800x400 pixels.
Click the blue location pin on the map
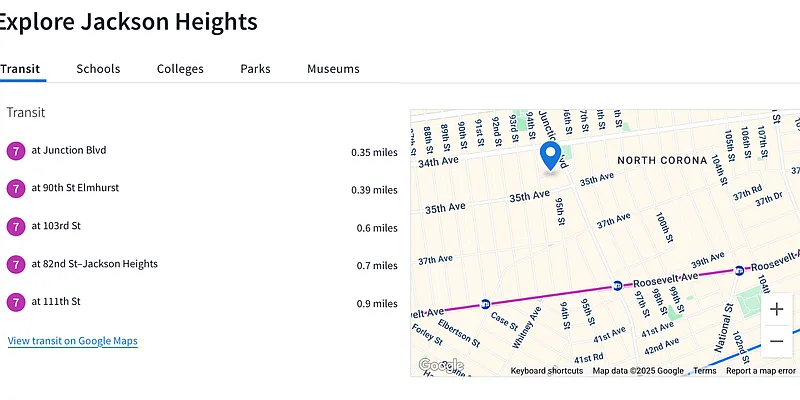click(550, 156)
